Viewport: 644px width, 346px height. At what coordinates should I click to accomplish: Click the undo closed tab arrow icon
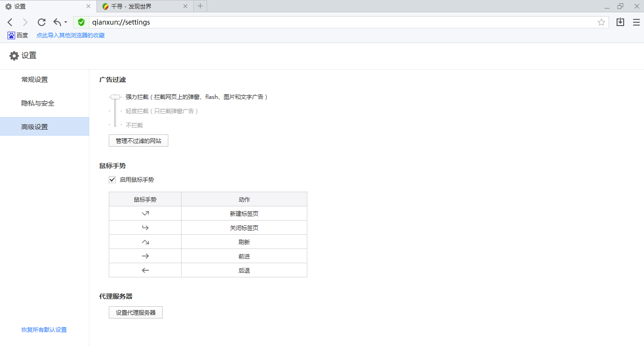57,22
